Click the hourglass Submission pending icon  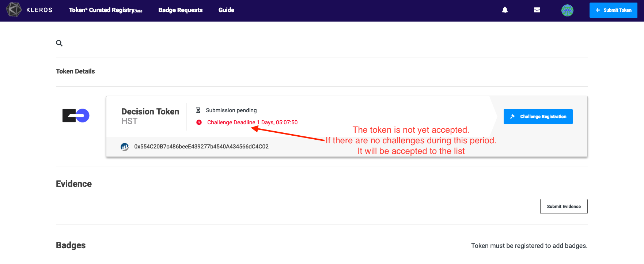(198, 110)
